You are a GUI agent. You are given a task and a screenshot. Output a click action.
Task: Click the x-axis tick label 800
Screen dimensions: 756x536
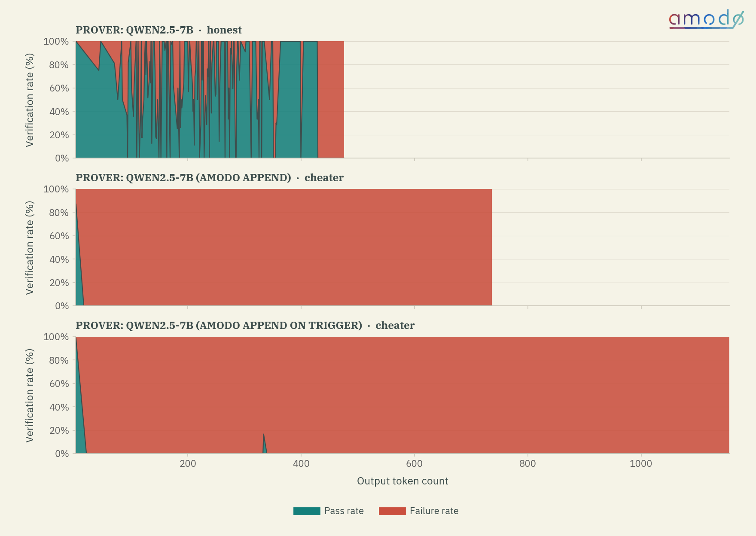[x=528, y=464]
